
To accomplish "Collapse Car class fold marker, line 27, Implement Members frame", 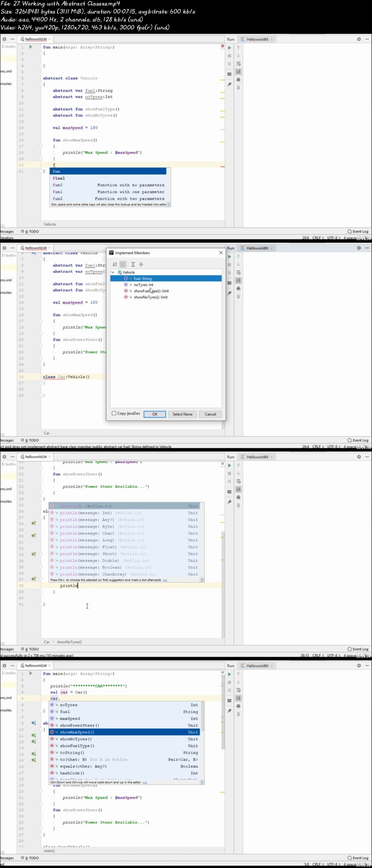I will (x=41, y=383).
